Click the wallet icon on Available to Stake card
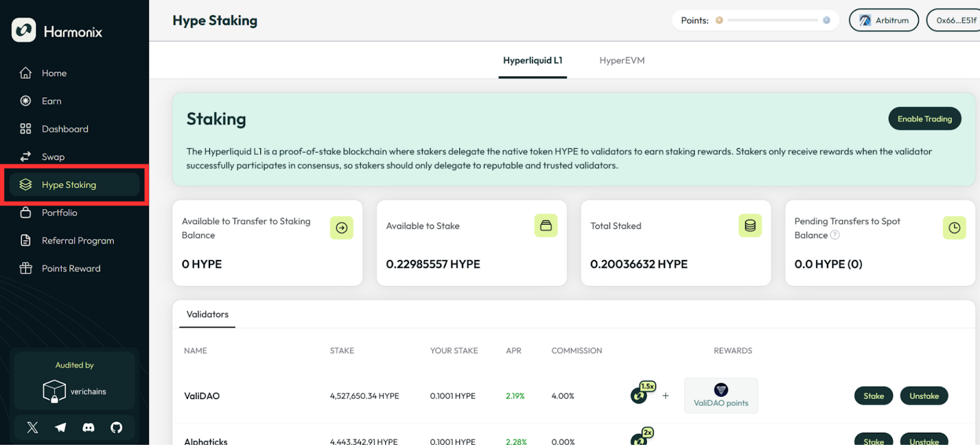 546,226
